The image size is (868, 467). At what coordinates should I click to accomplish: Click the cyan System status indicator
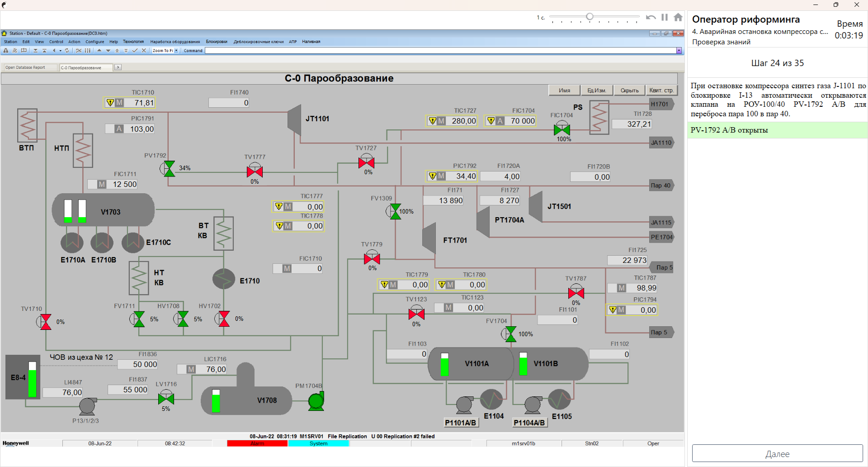[x=318, y=443]
